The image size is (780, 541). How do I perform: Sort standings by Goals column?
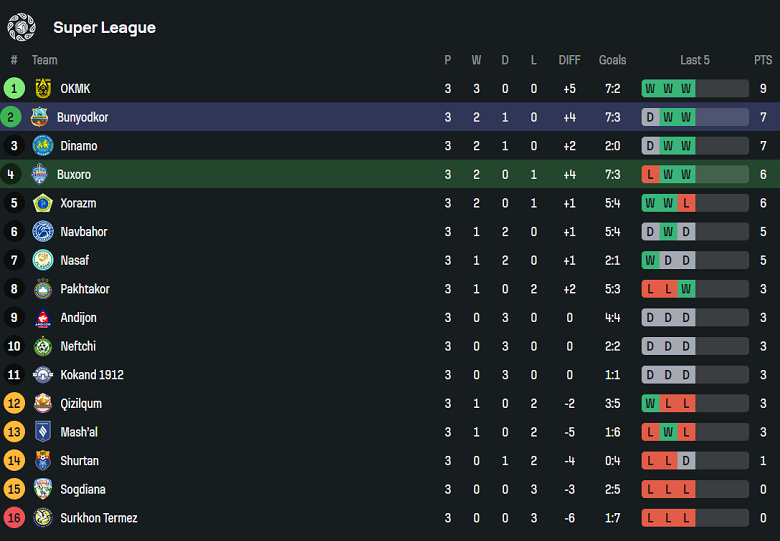[x=612, y=60]
